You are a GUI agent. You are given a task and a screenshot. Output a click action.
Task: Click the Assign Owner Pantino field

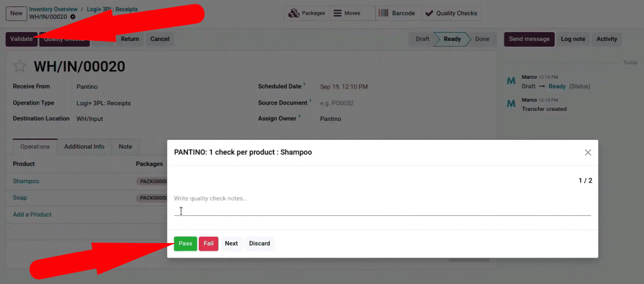click(x=331, y=119)
